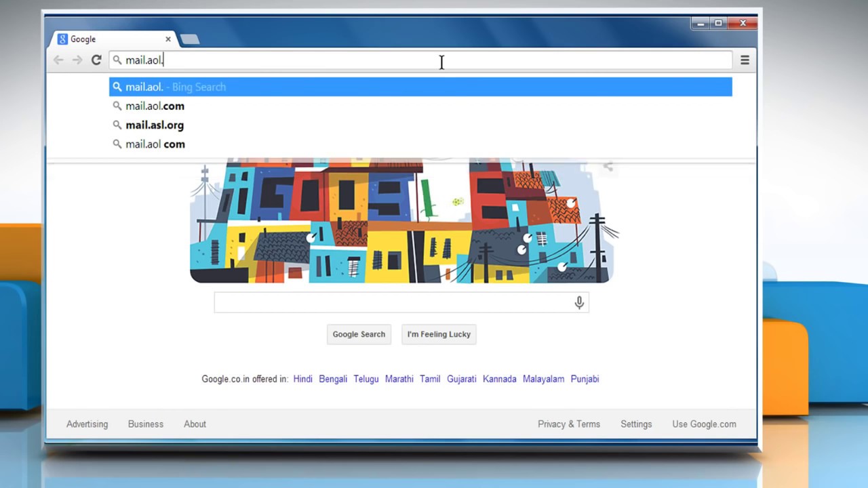Open the Google doodle image
Screen dimensions: 868x488
coord(401,220)
